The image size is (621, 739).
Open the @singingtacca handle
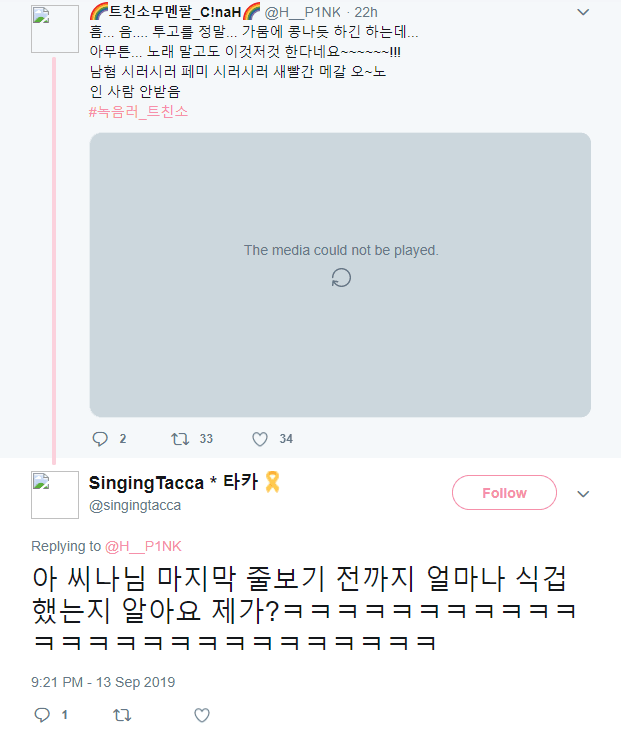pyautogui.click(x=135, y=505)
